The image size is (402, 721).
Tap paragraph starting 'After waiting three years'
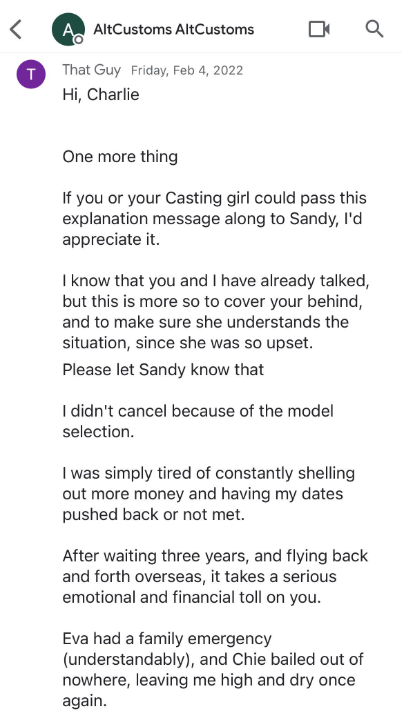215,577
